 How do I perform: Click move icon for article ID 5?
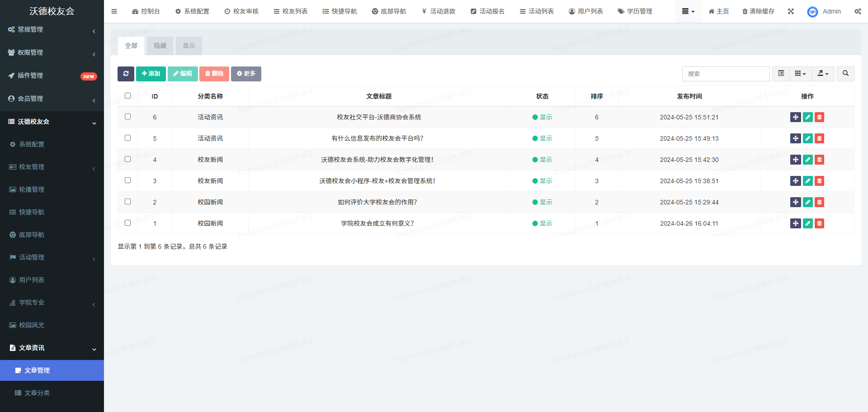(796, 138)
